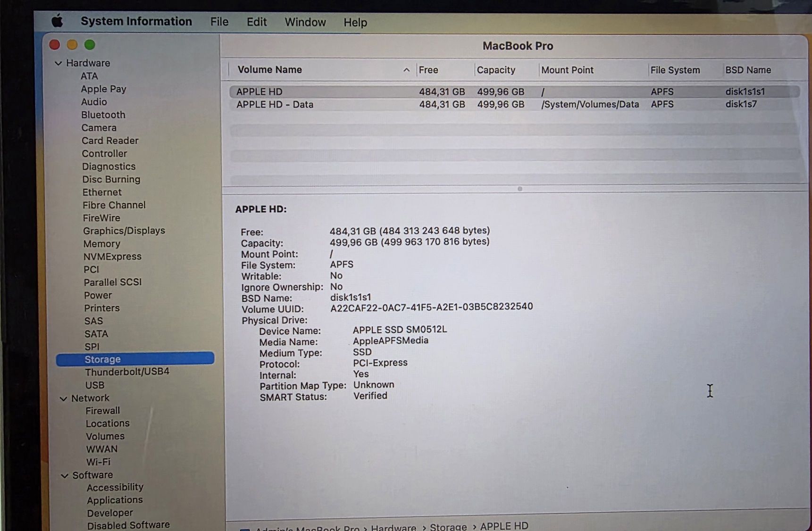Select the highlighted Storage item

[135, 359]
